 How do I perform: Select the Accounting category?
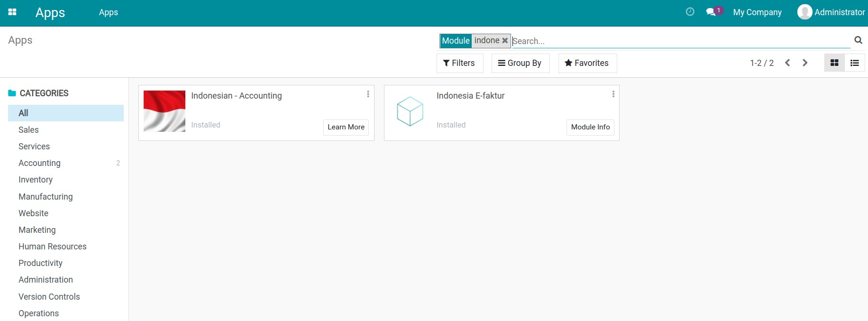39,163
